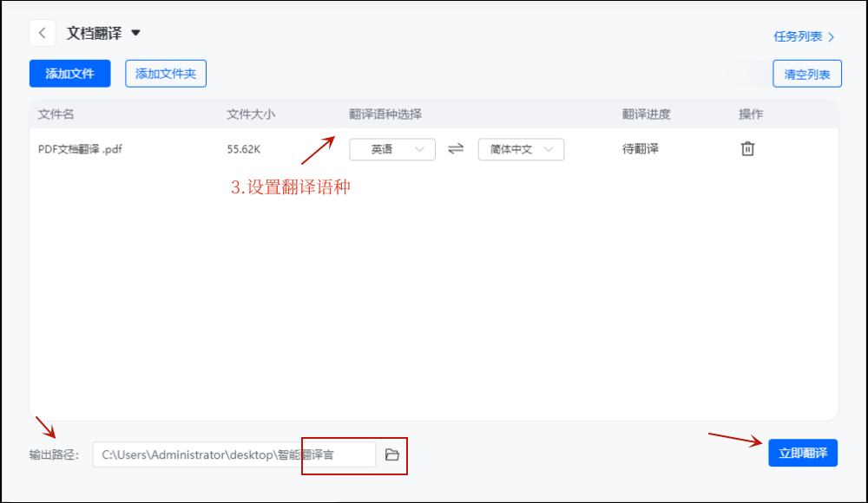Click the output path text field
This screenshot has width=868, height=503.
click(234, 454)
